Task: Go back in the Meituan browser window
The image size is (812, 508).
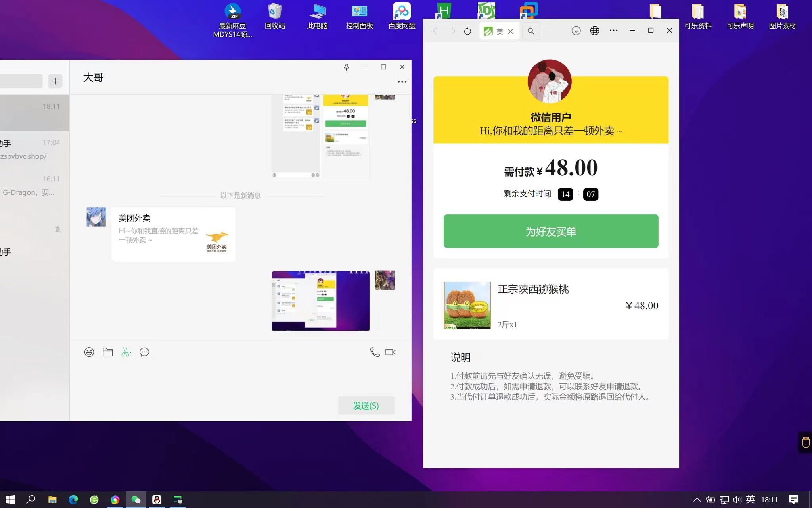Action: (x=435, y=31)
